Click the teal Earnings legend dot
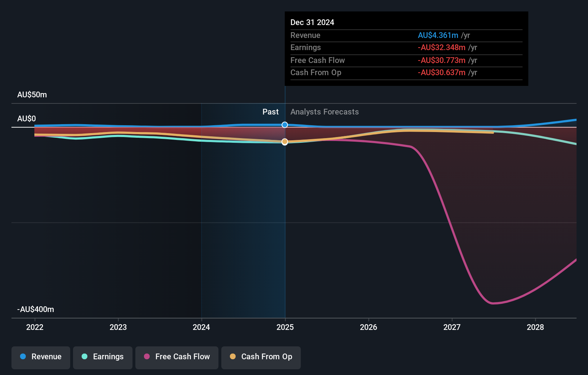The image size is (588, 375). tap(85, 356)
